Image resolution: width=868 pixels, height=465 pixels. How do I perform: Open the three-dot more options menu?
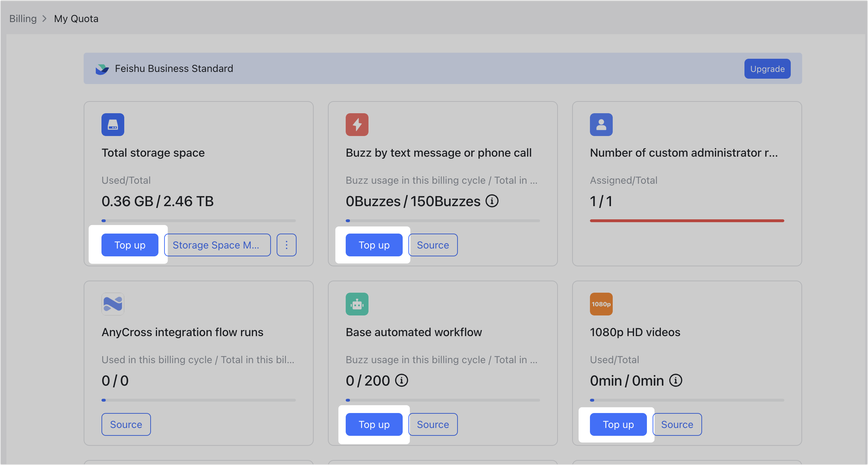point(286,245)
